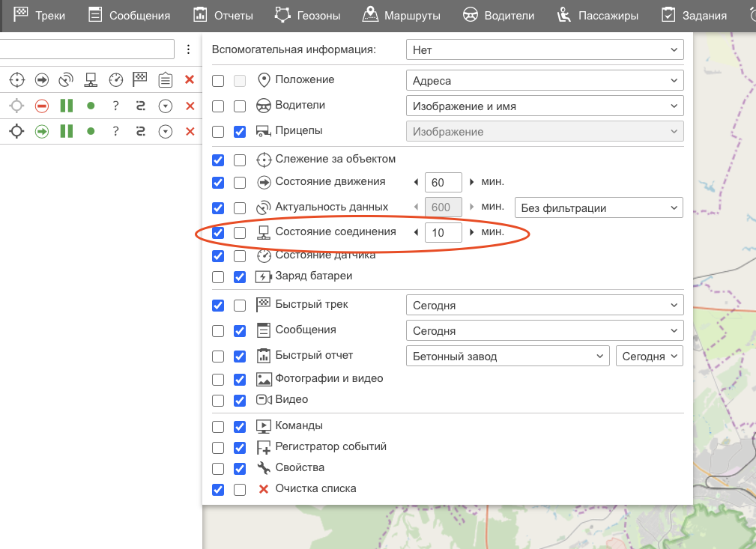Decrease the Состояние соединения minutes value
This screenshot has width=756, height=549.
pyautogui.click(x=417, y=233)
